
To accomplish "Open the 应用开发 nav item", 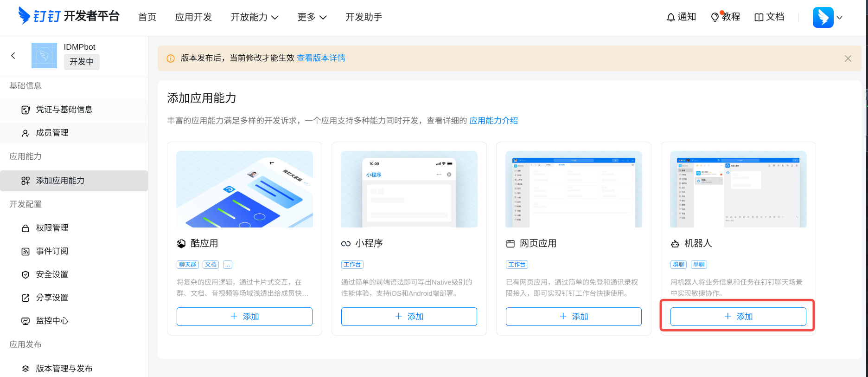I will click(x=194, y=17).
